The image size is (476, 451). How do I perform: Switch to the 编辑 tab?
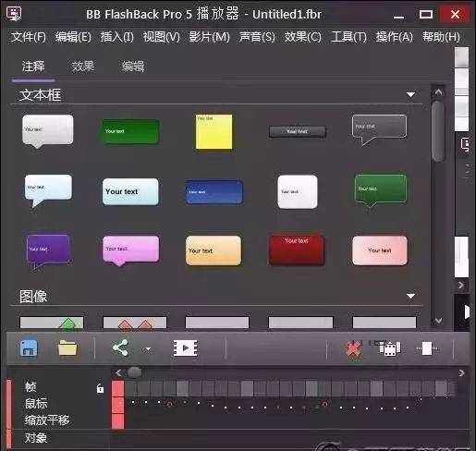[133, 67]
